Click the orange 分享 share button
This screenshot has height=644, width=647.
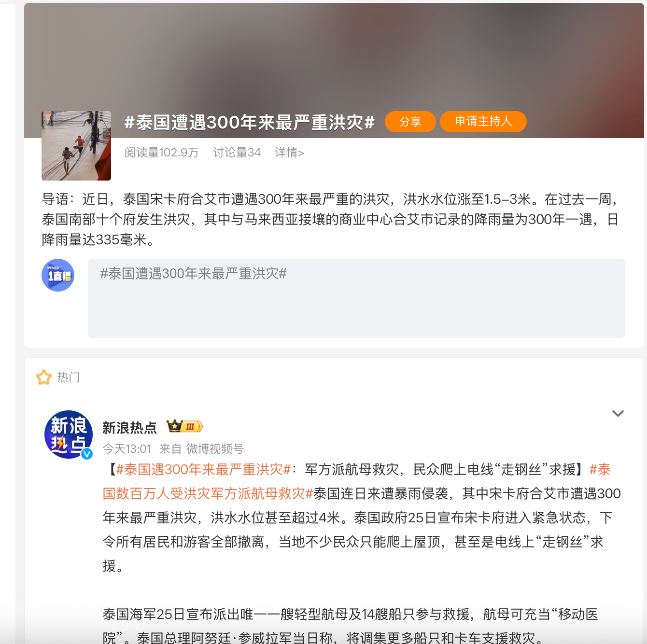tap(410, 122)
